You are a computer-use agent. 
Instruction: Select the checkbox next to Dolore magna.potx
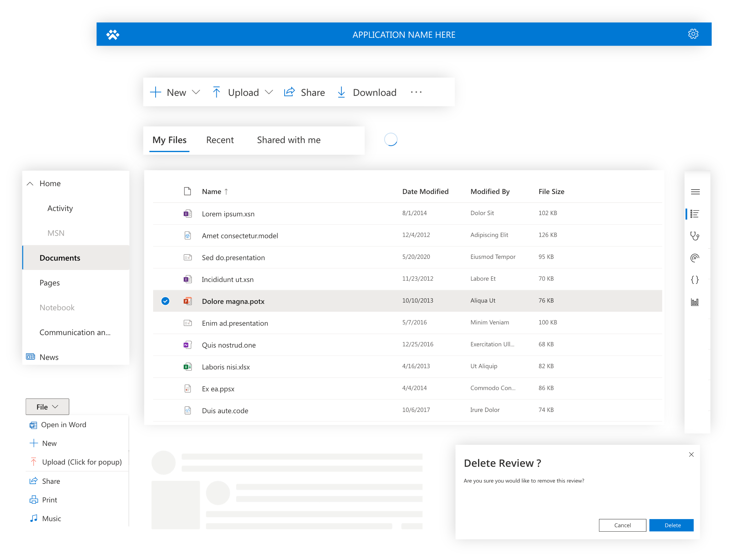pyautogui.click(x=165, y=300)
